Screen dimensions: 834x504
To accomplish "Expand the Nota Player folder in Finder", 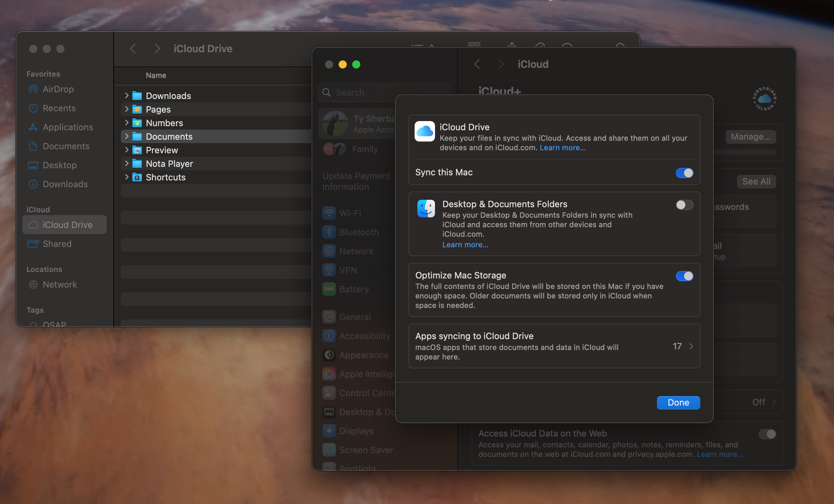I will click(127, 163).
